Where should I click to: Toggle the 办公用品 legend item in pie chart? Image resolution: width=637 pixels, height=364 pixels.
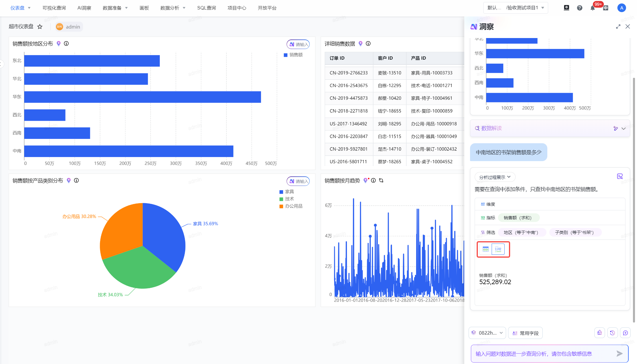coord(291,206)
